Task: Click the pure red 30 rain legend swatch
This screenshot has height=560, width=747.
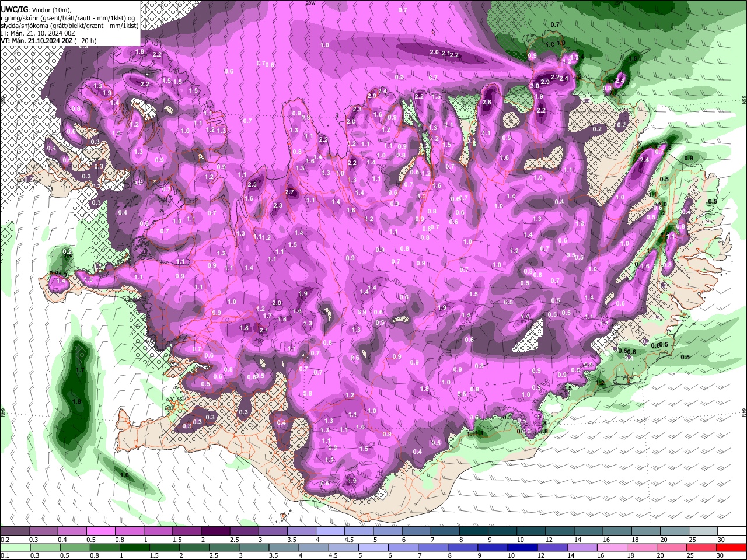Action: (x=731, y=547)
